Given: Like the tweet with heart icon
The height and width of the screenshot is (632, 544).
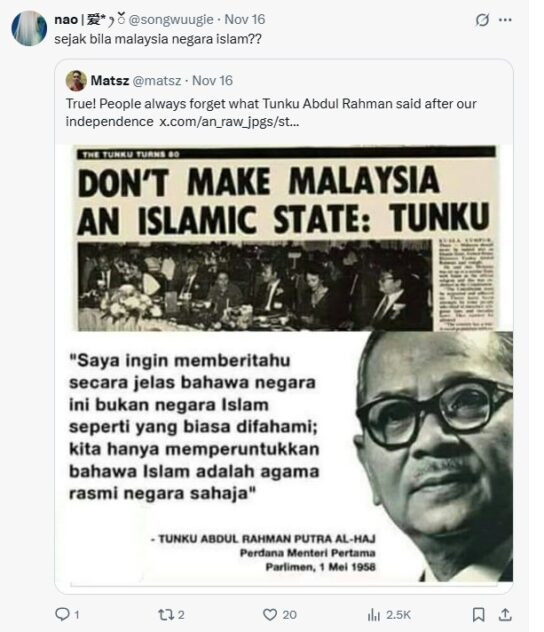Looking at the screenshot, I should click(270, 615).
